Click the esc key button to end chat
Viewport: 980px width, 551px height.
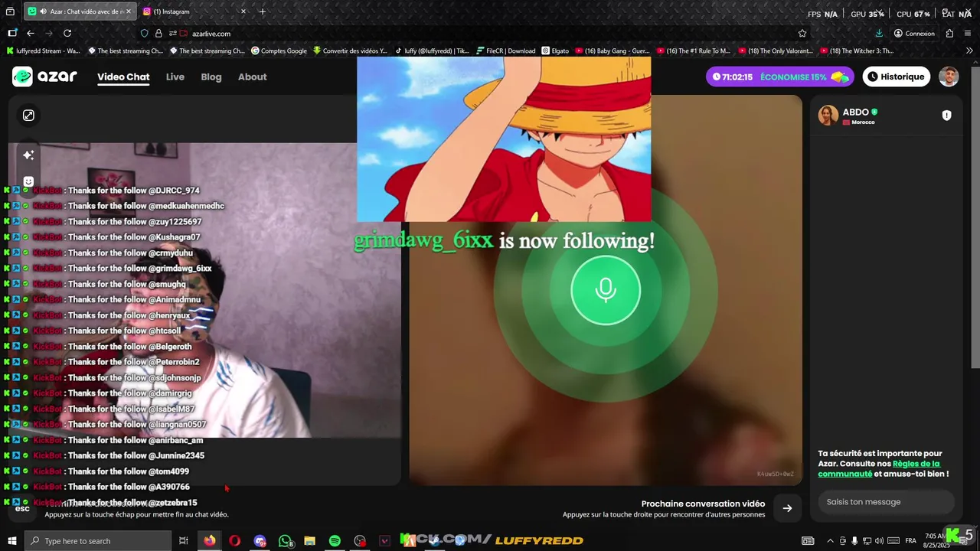pyautogui.click(x=22, y=508)
